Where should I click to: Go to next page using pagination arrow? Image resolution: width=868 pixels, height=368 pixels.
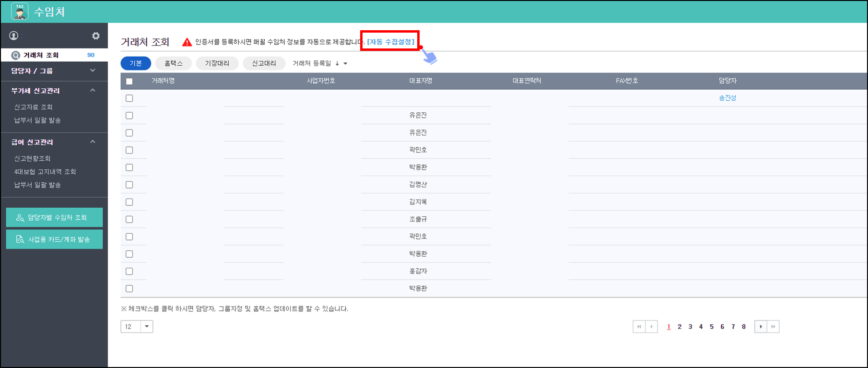tap(761, 327)
